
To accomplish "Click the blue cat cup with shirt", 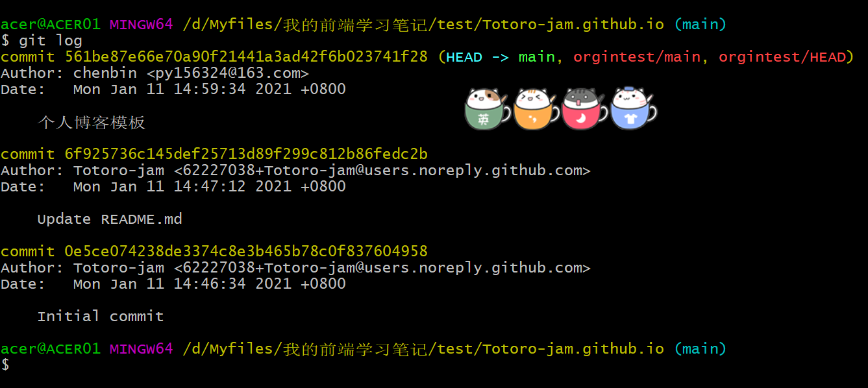I will click(633, 108).
